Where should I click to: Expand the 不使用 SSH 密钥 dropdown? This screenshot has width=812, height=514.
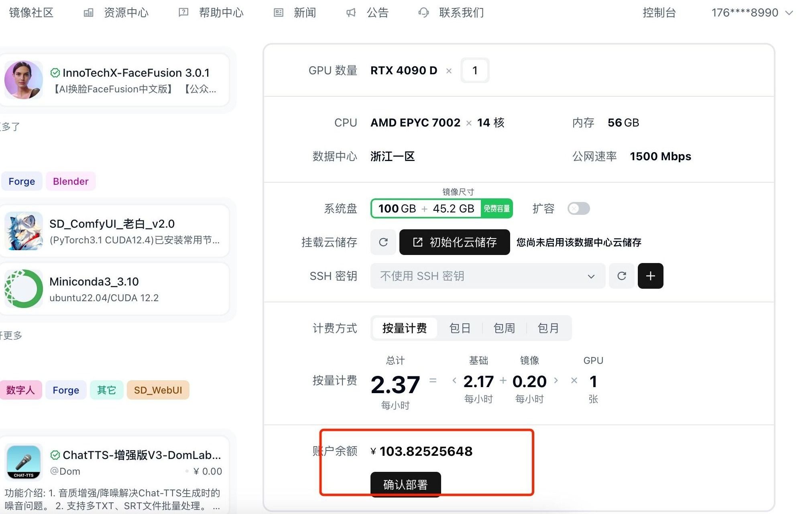click(x=488, y=276)
